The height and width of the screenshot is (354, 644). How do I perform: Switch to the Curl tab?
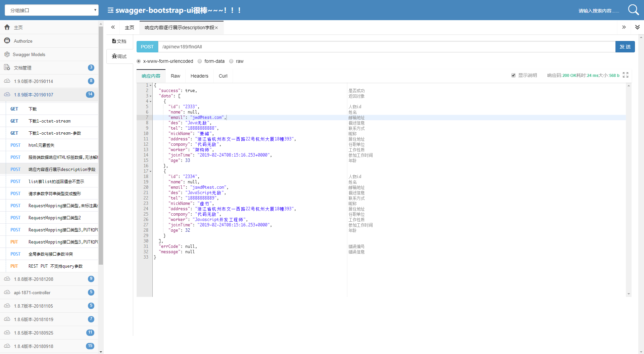[223, 76]
